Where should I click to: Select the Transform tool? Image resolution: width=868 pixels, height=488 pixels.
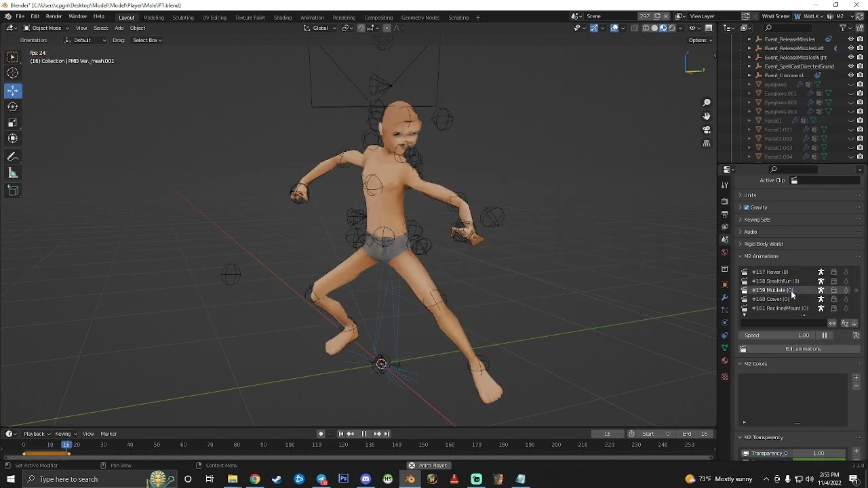point(13,138)
